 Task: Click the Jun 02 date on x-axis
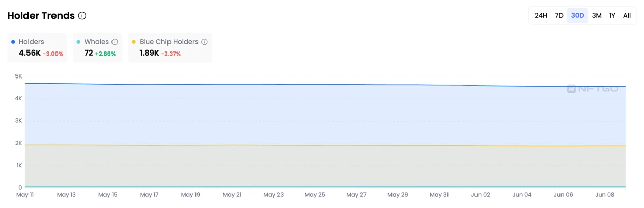coord(481,195)
